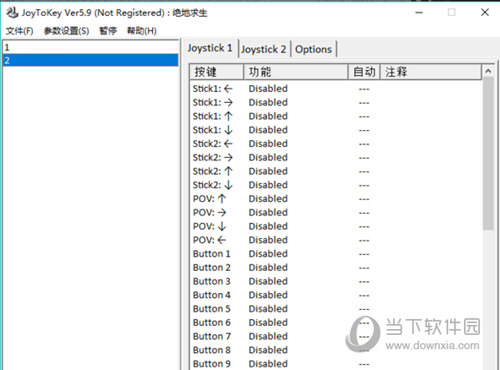The height and width of the screenshot is (370, 500).
Task: Select the Stick1 left arrow row
Action: click(336, 89)
